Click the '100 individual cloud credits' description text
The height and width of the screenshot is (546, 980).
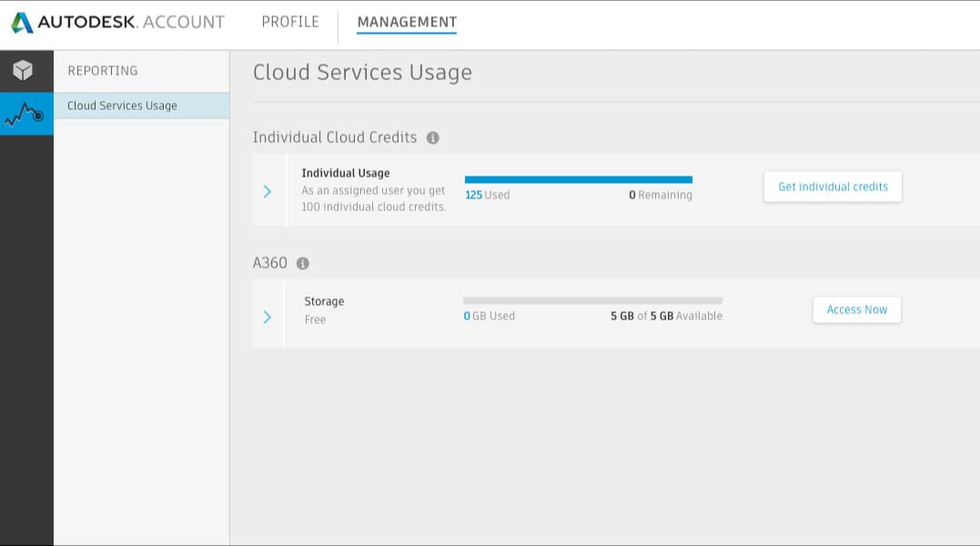374,207
